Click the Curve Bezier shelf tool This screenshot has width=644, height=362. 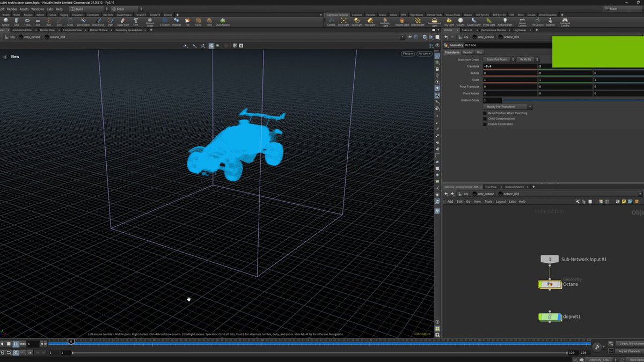coord(82,21)
